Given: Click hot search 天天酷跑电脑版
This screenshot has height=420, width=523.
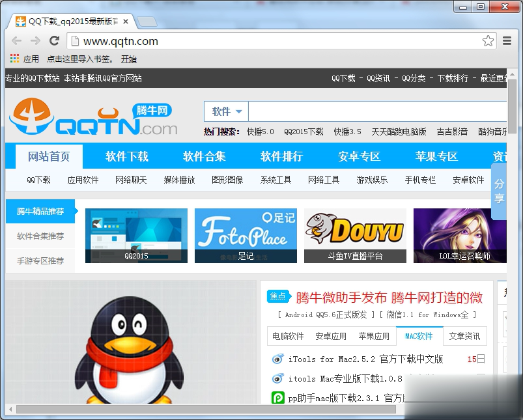Looking at the screenshot, I should coord(399,132).
